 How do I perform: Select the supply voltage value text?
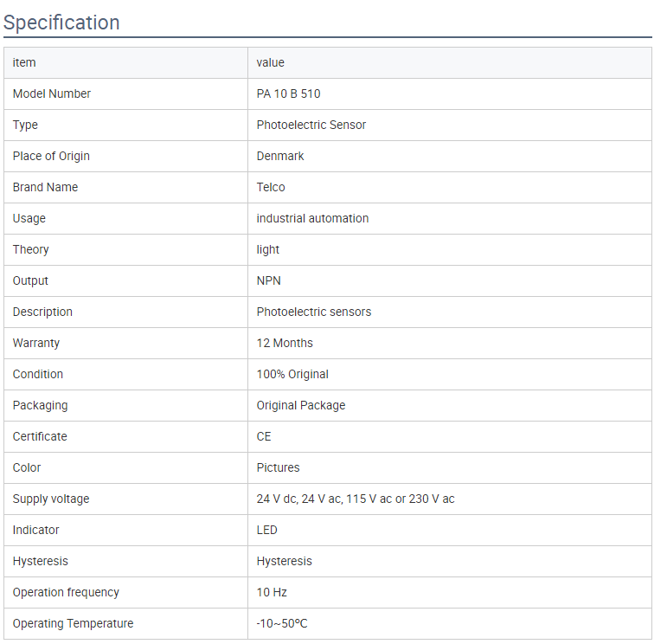356,499
